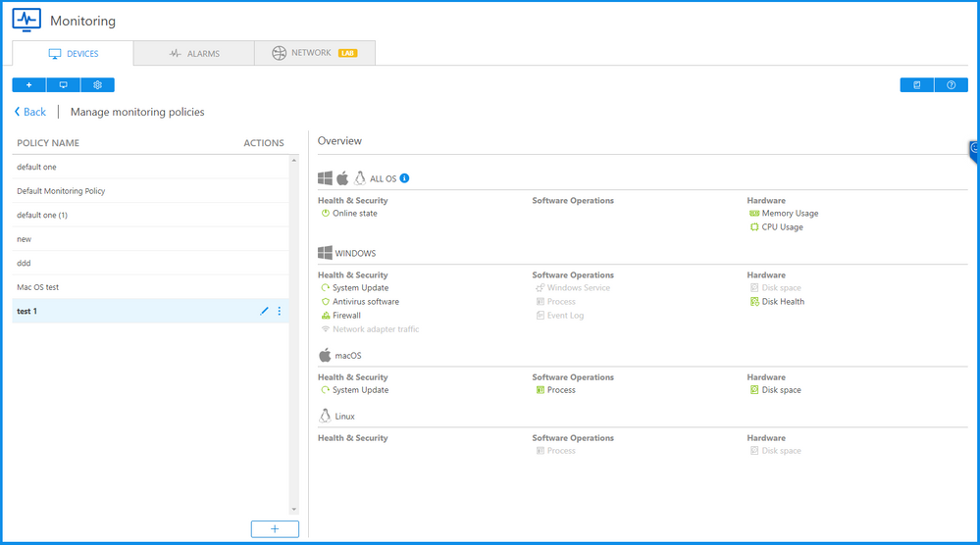
Task: Click macOS System Update sensor
Action: click(x=354, y=390)
